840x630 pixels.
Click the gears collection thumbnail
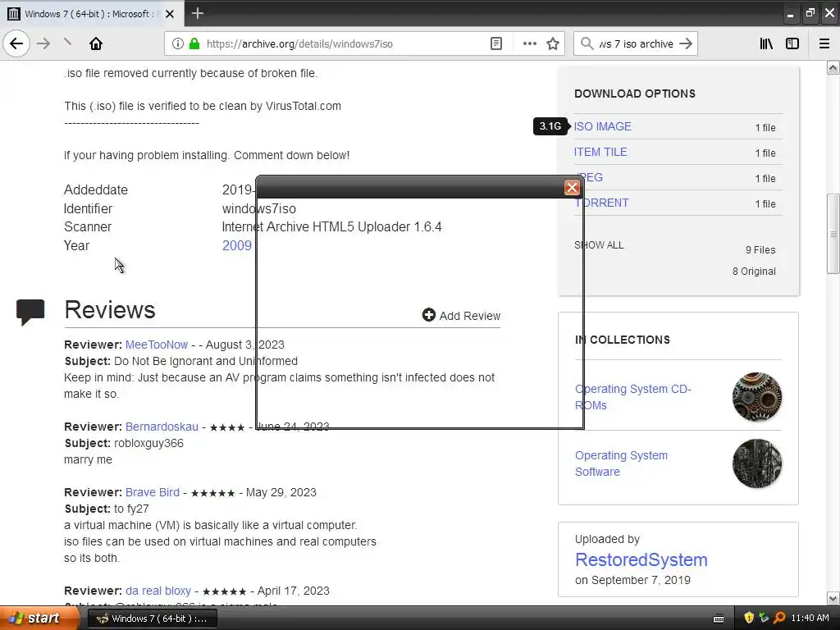tap(756, 397)
